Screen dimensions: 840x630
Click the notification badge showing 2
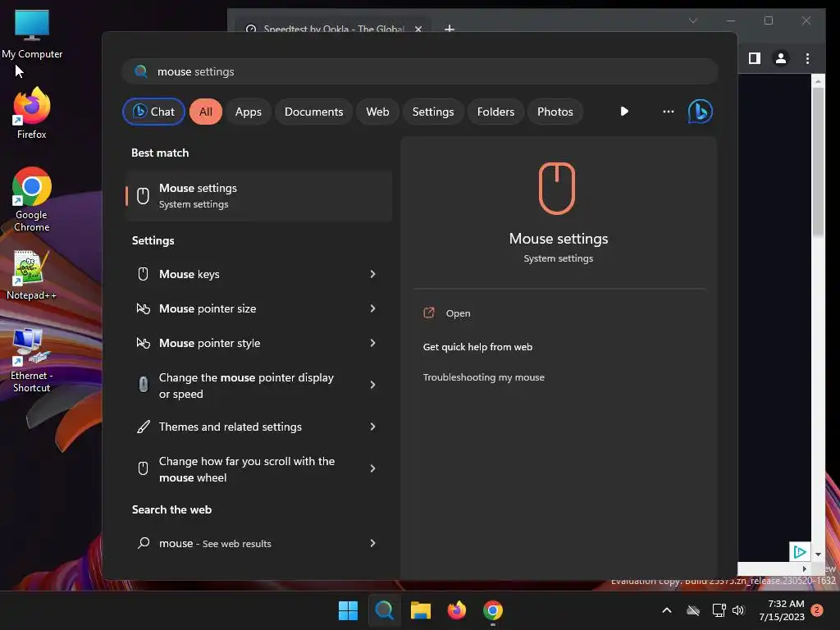pyautogui.click(x=816, y=610)
